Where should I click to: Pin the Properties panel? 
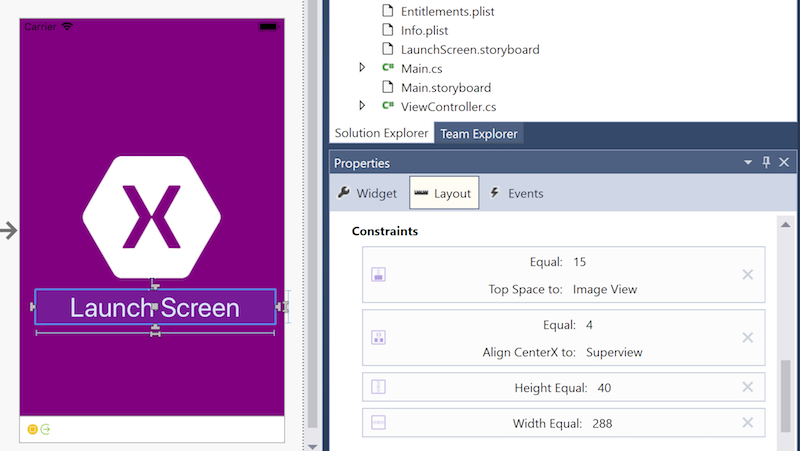[x=766, y=162]
